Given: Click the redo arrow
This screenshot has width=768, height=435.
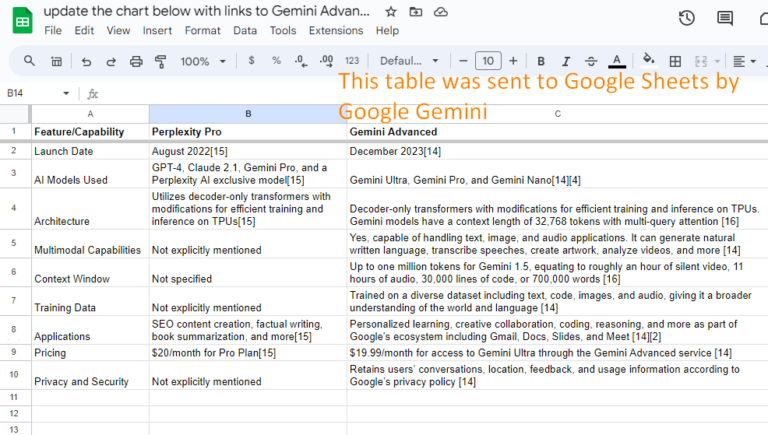Looking at the screenshot, I should [x=111, y=61].
